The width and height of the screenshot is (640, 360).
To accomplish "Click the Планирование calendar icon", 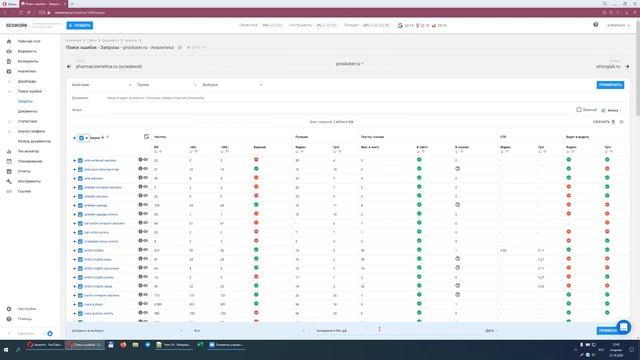I will pyautogui.click(x=9, y=161).
